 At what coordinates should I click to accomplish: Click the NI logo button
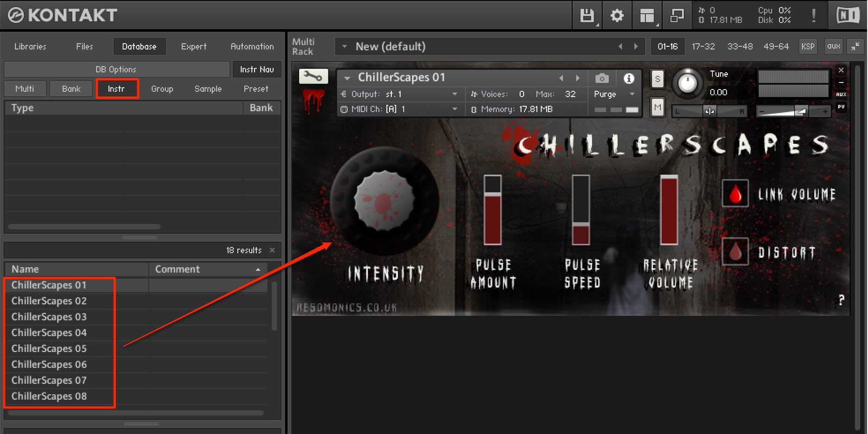[x=848, y=16]
